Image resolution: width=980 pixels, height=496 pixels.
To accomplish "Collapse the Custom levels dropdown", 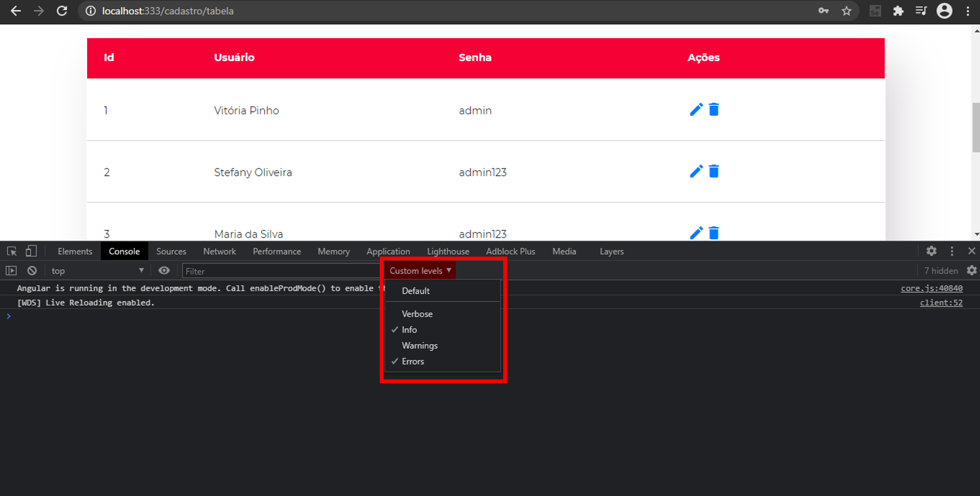I will click(x=420, y=271).
